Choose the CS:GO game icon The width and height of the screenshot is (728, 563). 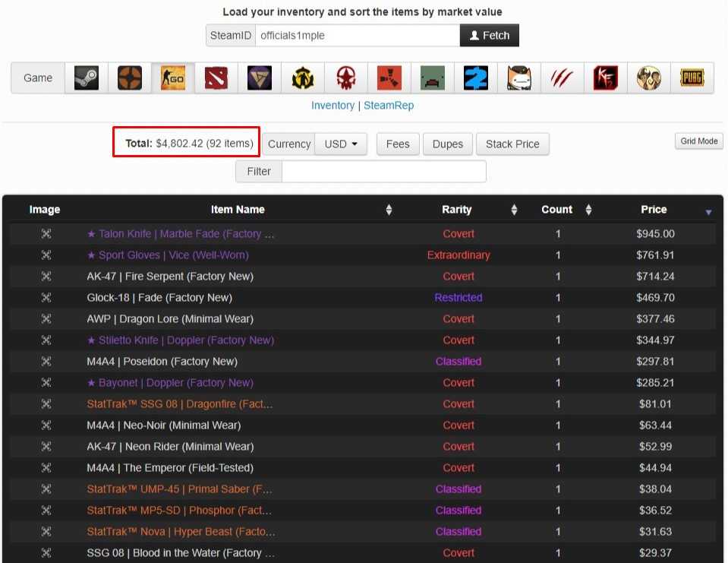(x=172, y=77)
